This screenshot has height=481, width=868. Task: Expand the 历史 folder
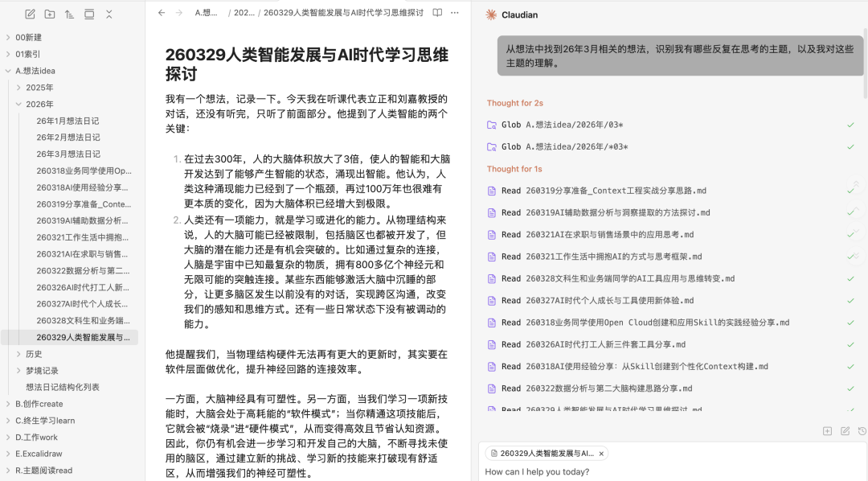pos(18,354)
